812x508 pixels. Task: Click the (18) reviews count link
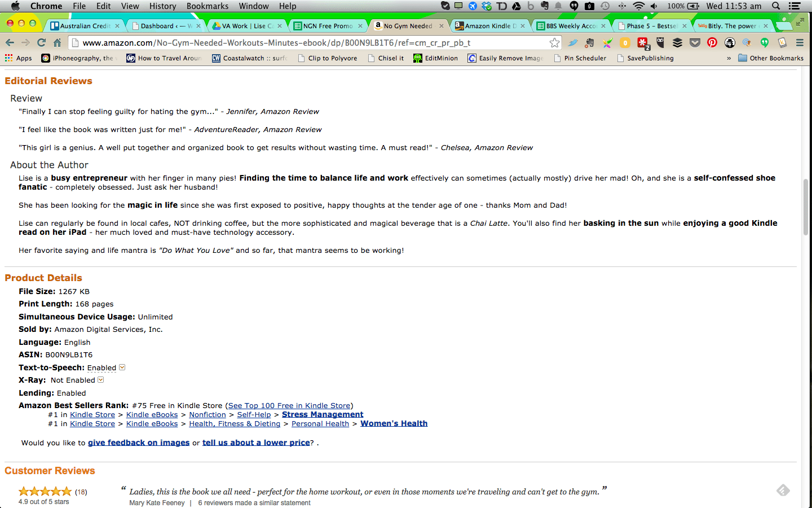(x=81, y=492)
